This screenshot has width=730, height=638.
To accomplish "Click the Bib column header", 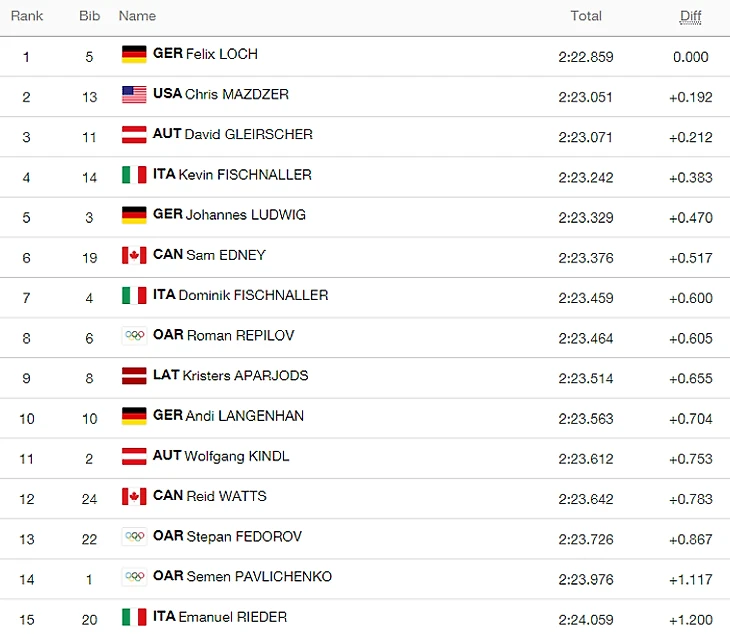I will click(x=89, y=16).
